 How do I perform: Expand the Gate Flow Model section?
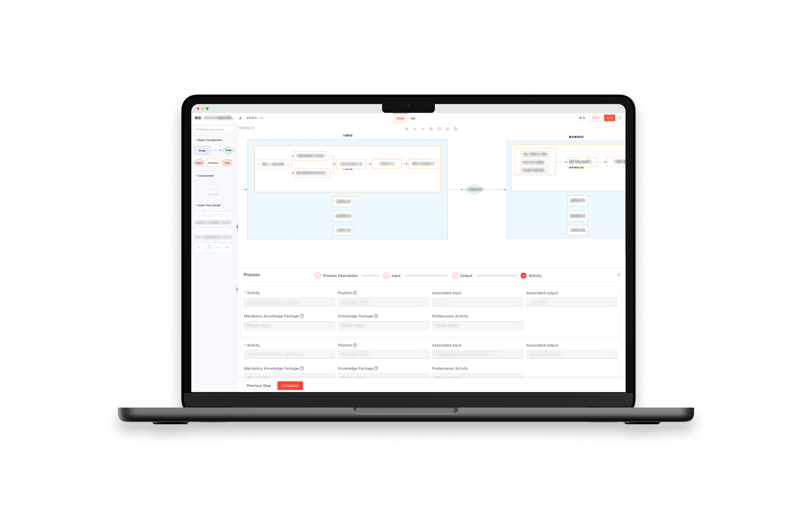point(198,205)
